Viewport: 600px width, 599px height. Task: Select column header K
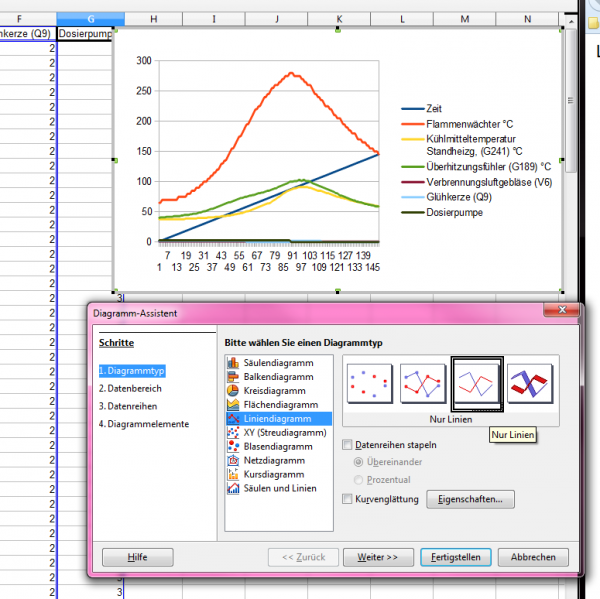tap(339, 19)
